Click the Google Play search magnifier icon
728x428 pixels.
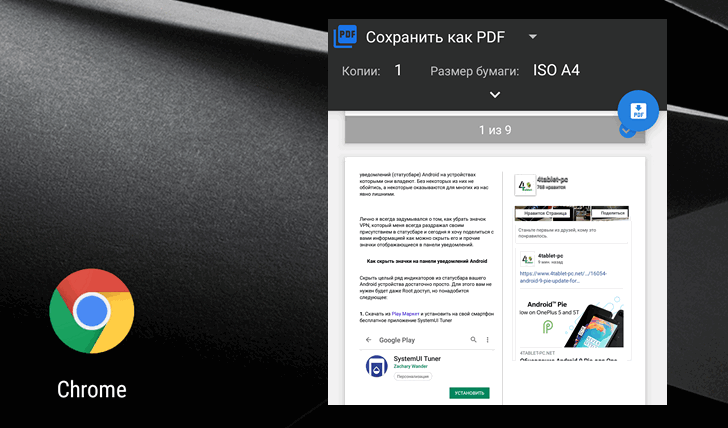point(473,339)
